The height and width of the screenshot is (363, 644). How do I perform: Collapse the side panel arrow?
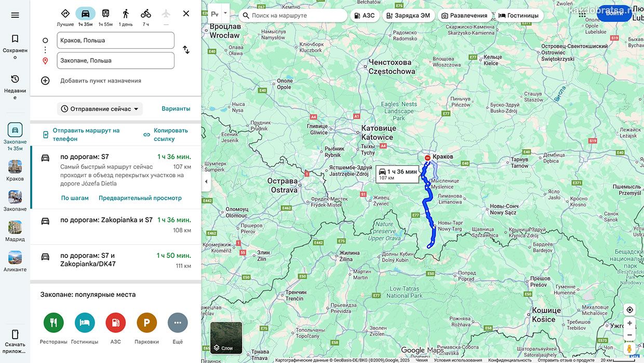click(x=206, y=181)
